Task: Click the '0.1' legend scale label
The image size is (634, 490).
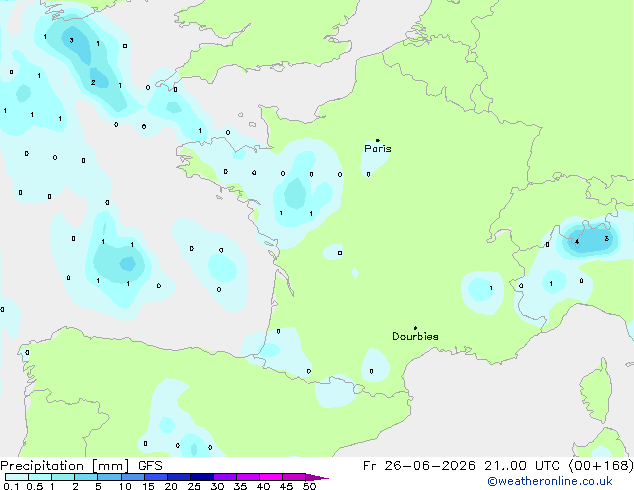Action: 11,486
